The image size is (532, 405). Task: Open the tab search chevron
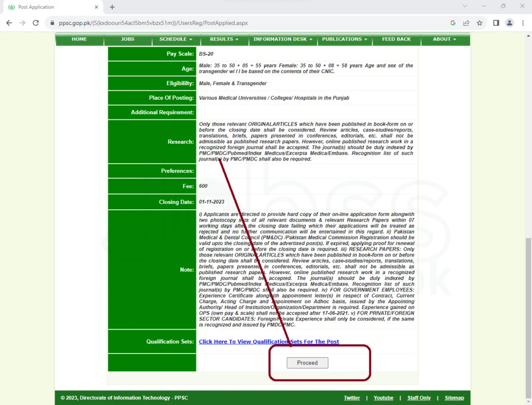[465, 6]
